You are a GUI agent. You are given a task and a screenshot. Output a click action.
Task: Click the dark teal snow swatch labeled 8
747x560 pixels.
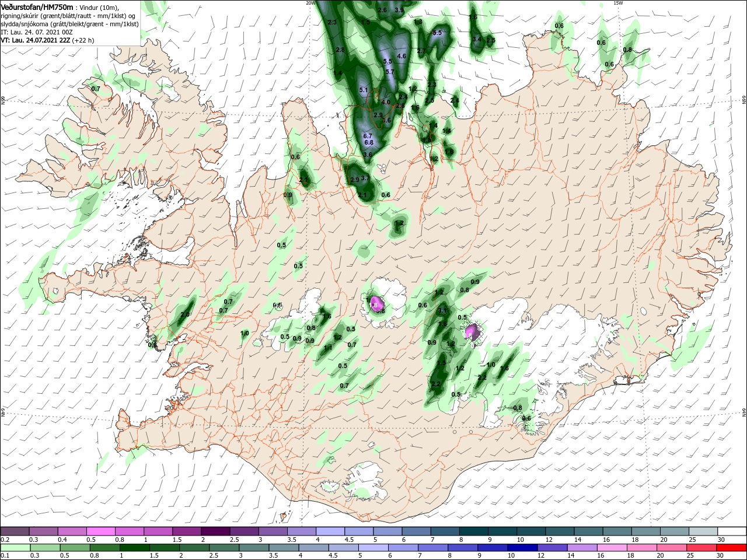pyautogui.click(x=473, y=531)
